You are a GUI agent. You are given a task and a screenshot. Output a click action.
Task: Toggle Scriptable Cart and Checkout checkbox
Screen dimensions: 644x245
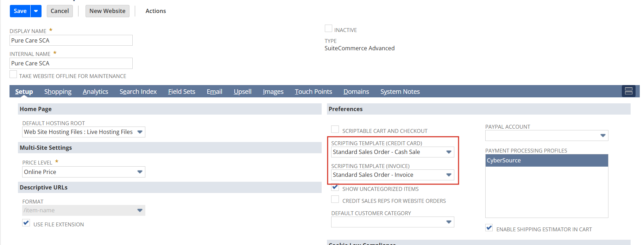pos(335,129)
